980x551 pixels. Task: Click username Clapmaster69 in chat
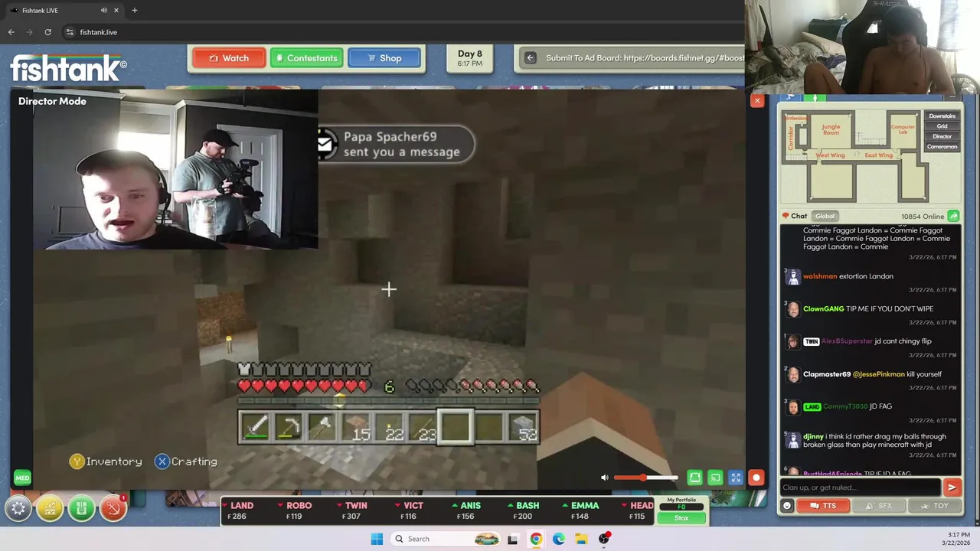point(827,374)
